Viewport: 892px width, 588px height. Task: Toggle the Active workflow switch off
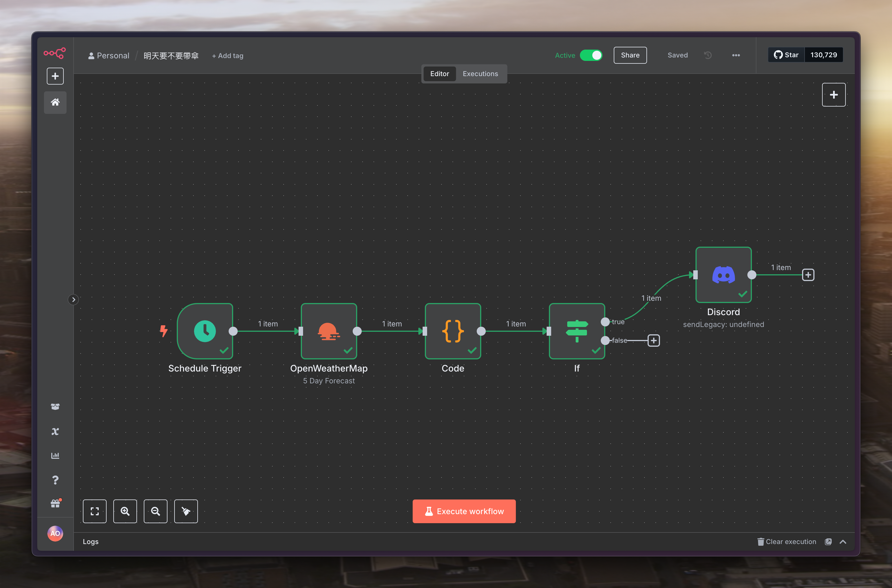point(591,55)
